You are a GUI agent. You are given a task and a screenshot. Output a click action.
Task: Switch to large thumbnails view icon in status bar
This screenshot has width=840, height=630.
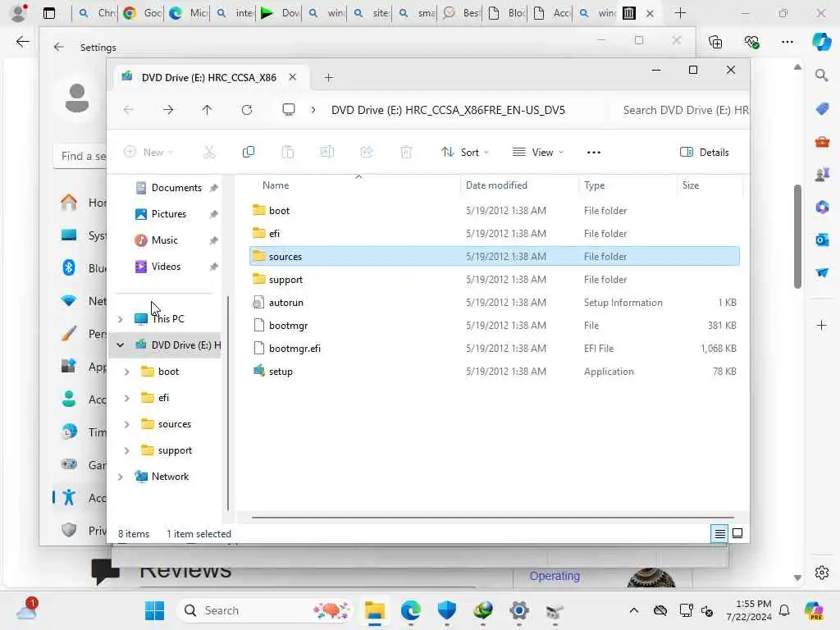pos(737,533)
